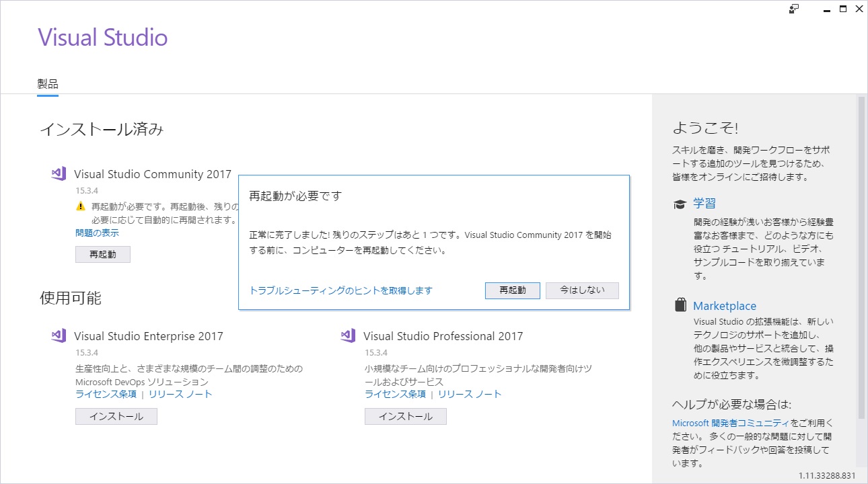Click the yellow warning triangle icon
868x484 pixels.
coord(81,206)
